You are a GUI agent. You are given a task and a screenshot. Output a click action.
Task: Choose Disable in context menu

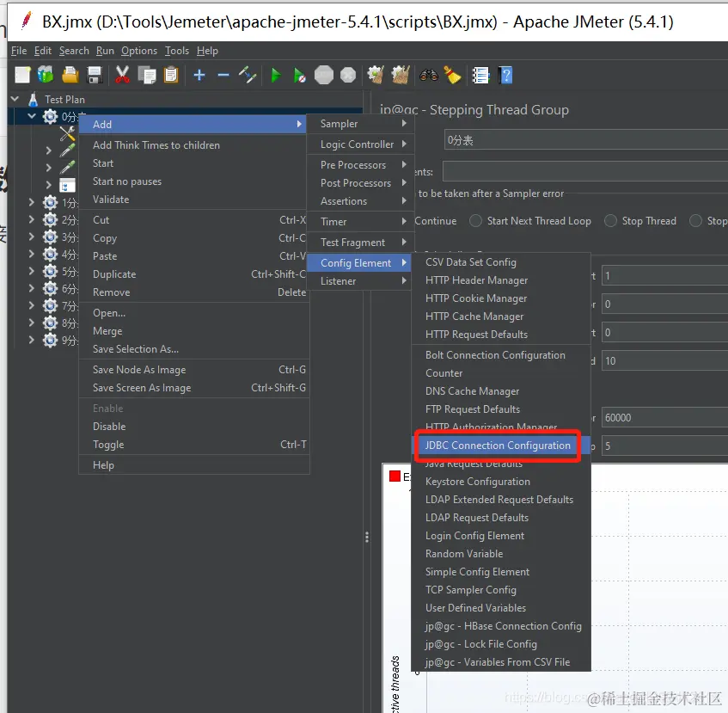tap(194, 426)
